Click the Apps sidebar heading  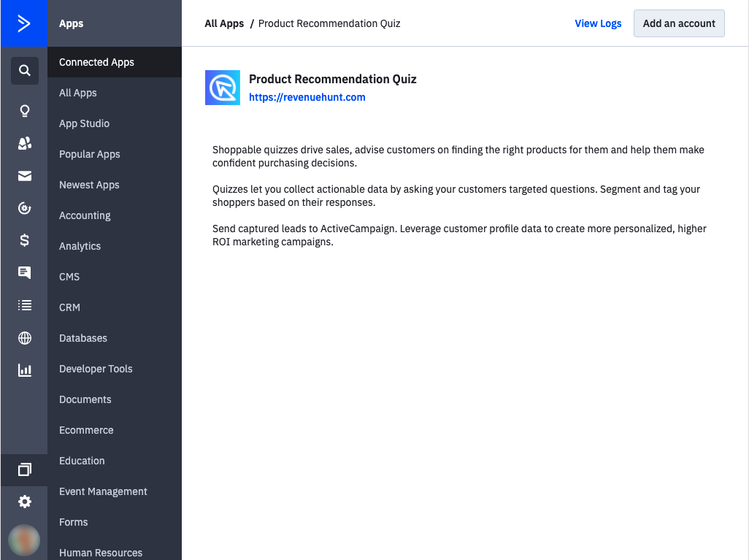(x=71, y=23)
